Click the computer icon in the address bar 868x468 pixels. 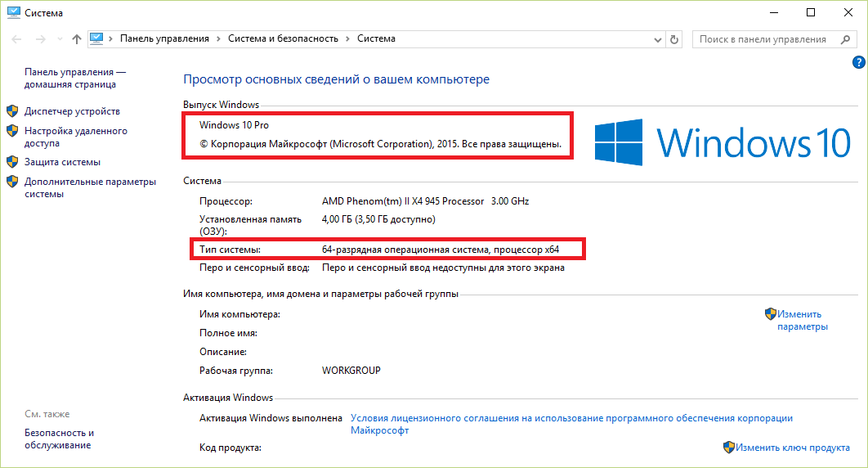pyautogui.click(x=96, y=38)
